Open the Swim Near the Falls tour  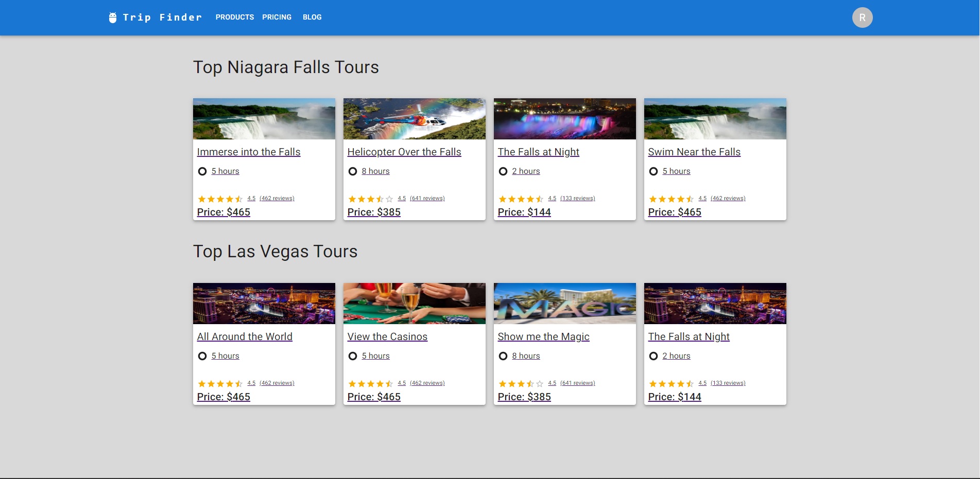(694, 152)
